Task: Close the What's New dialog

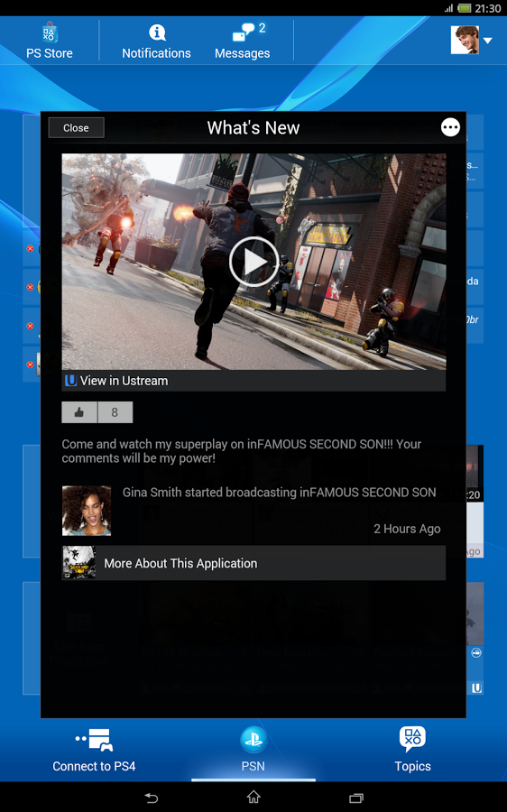Action: click(76, 128)
